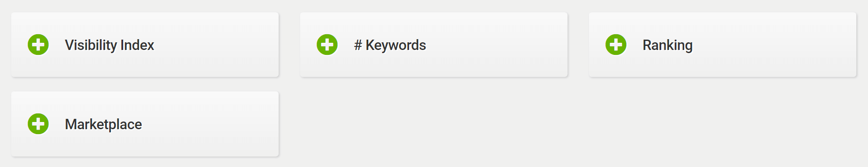Expand the Marketplace card
Viewport: 868px width, 167px height.
coord(145,124)
